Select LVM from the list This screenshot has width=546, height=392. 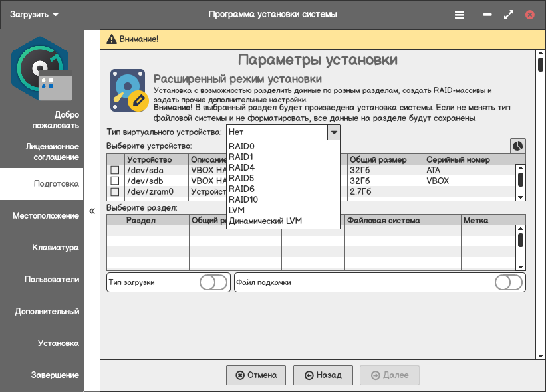pos(283,210)
